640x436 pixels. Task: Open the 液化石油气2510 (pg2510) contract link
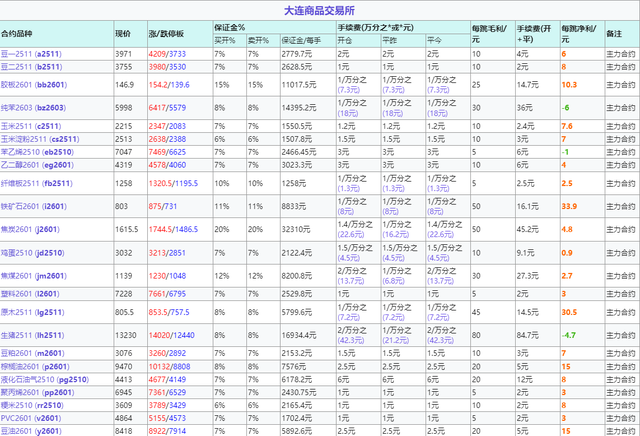(44, 379)
